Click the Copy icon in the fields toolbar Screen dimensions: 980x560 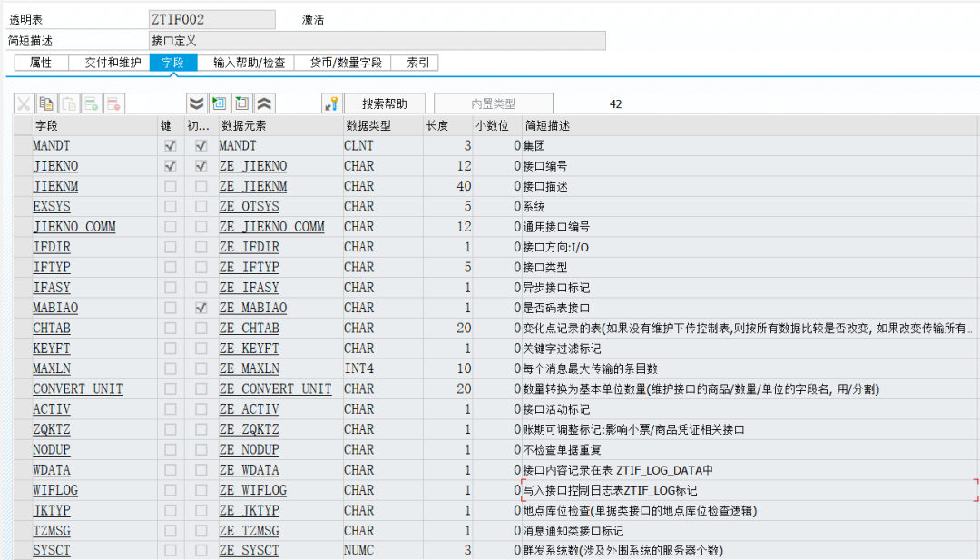tap(46, 103)
